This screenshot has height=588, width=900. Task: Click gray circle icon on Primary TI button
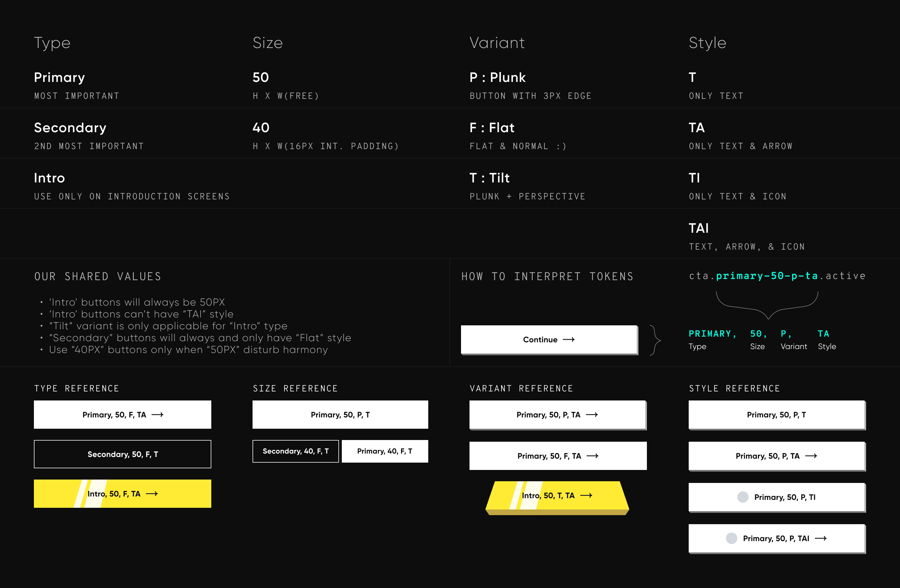tap(743, 497)
